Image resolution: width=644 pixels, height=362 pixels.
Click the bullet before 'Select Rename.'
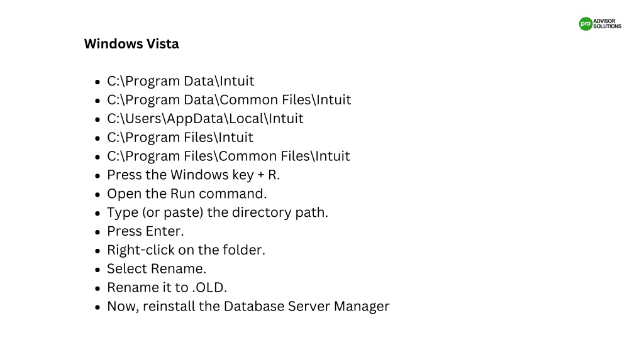click(97, 270)
